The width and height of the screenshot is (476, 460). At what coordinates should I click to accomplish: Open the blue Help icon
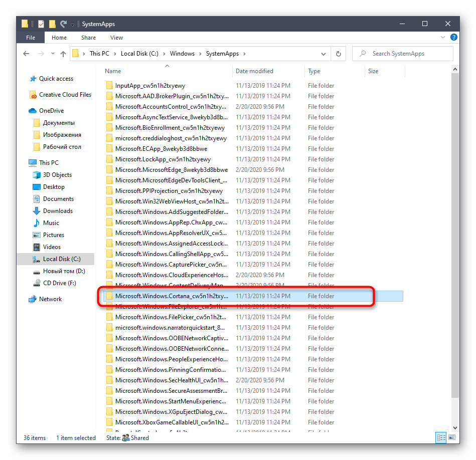click(454, 37)
